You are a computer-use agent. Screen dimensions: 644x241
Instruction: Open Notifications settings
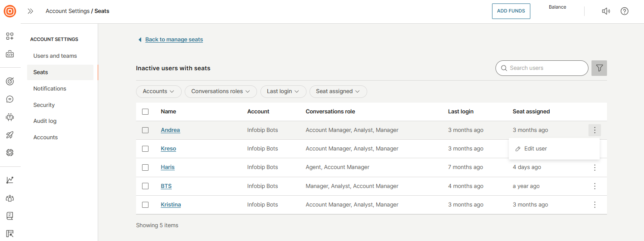pos(50,89)
